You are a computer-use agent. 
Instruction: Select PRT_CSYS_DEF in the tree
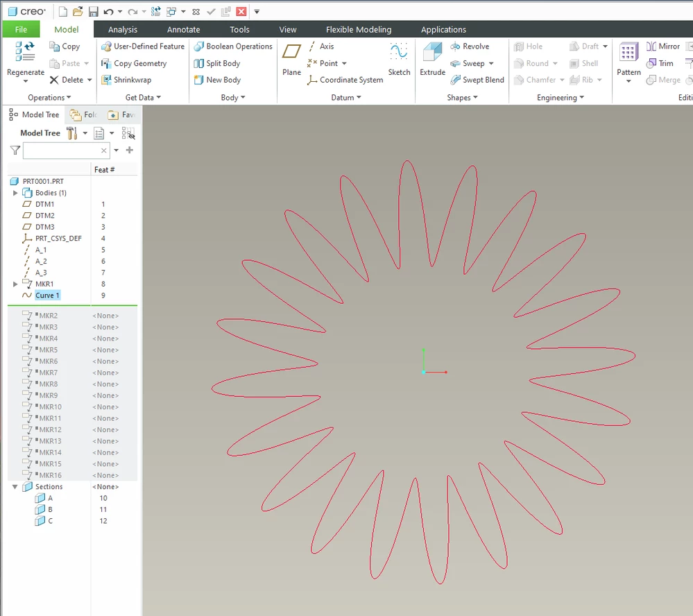(58, 238)
